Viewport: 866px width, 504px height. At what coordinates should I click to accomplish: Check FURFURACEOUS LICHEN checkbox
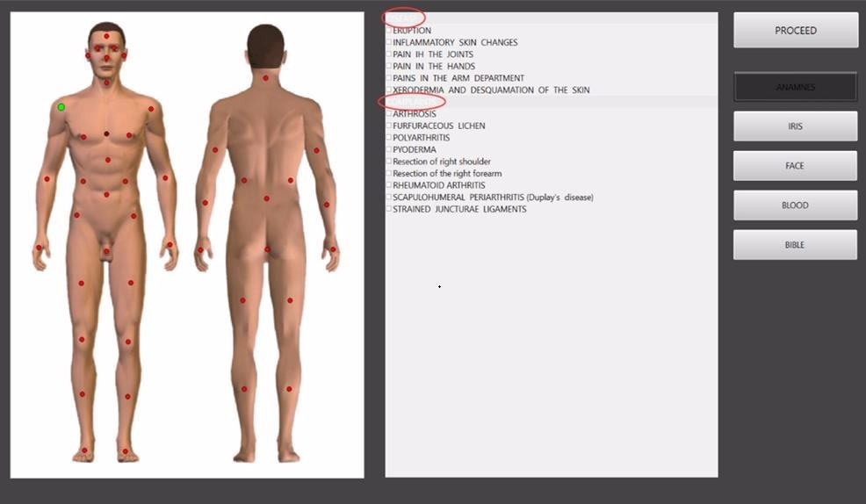389,126
